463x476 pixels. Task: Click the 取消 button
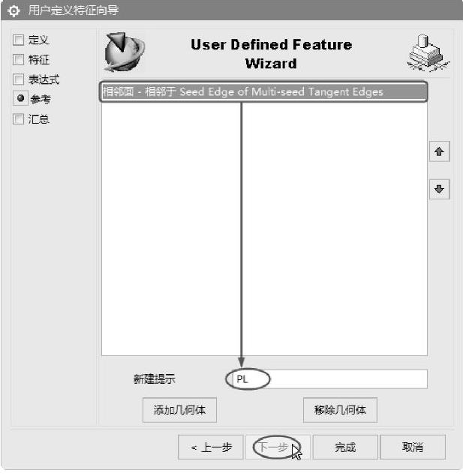click(413, 447)
